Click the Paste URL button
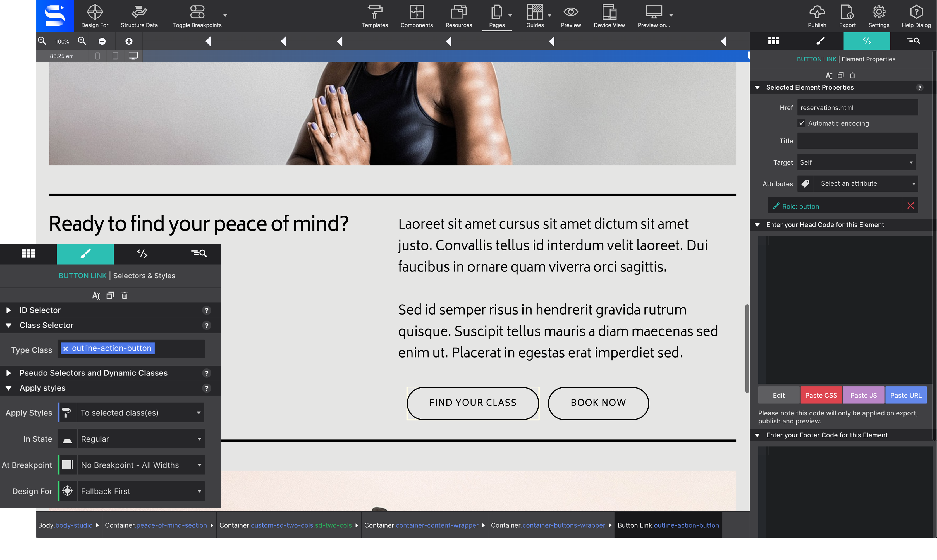This screenshot has height=560, width=937. 906,395
